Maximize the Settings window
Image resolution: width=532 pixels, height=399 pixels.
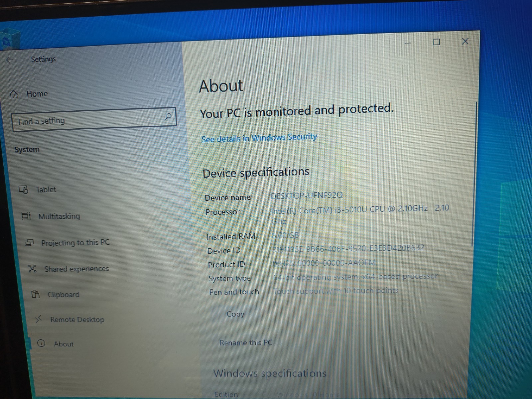(437, 42)
